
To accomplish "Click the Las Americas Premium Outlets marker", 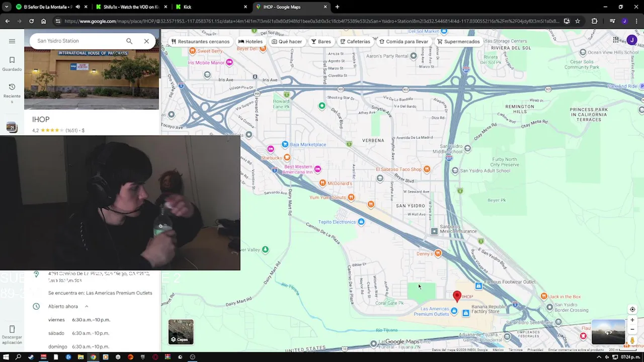I will [x=454, y=311].
